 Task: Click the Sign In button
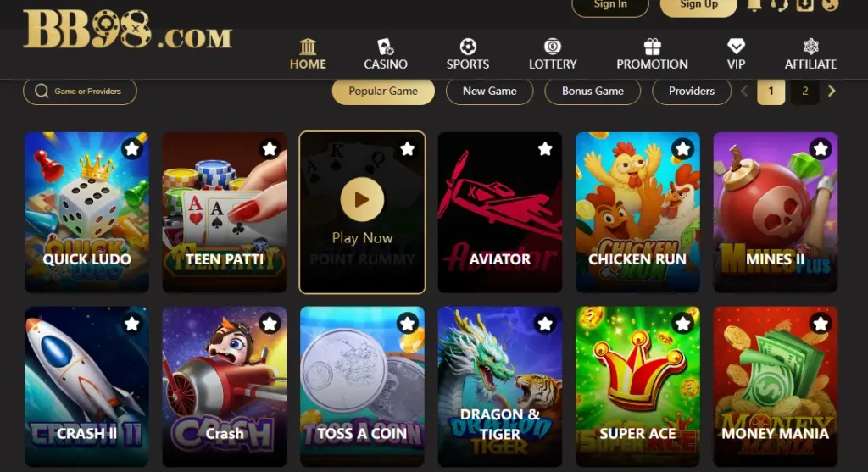610,6
